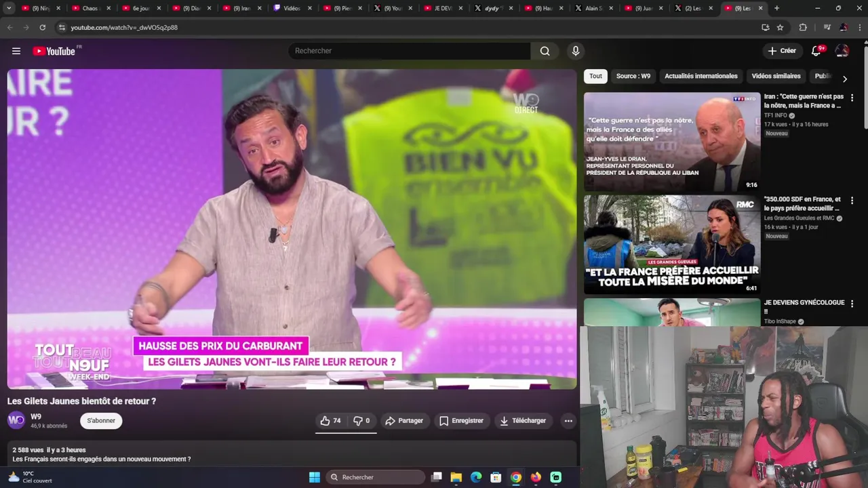The image size is (868, 488).
Task: Open Chrome tab search dropdown arrow
Action: point(9,8)
